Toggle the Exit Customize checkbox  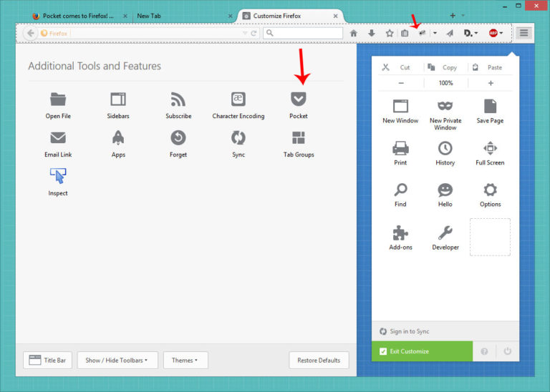click(x=383, y=351)
